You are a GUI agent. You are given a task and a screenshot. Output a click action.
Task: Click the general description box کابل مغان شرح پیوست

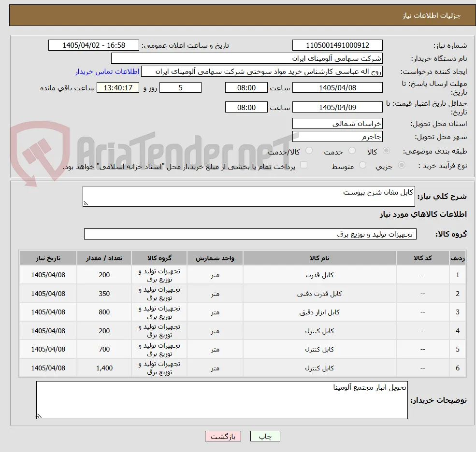tap(248, 196)
